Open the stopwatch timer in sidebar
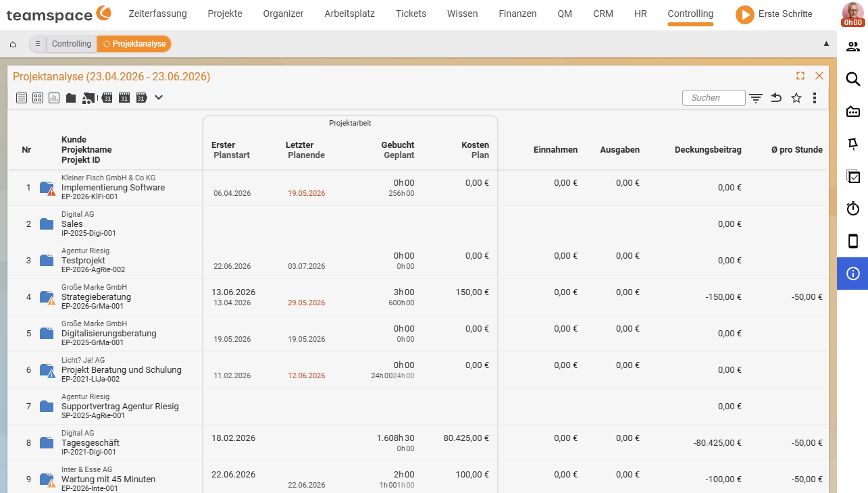868x493 pixels. [x=853, y=209]
